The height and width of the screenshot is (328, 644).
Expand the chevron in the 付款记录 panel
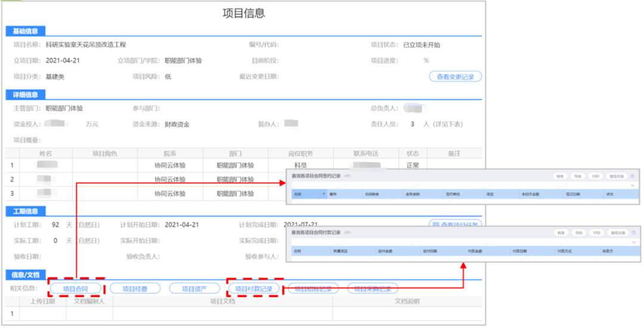tap(633, 242)
